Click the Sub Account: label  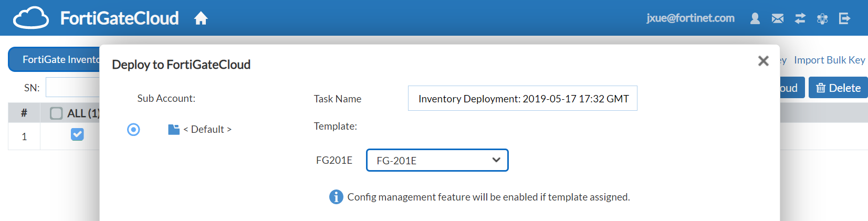[x=166, y=98]
